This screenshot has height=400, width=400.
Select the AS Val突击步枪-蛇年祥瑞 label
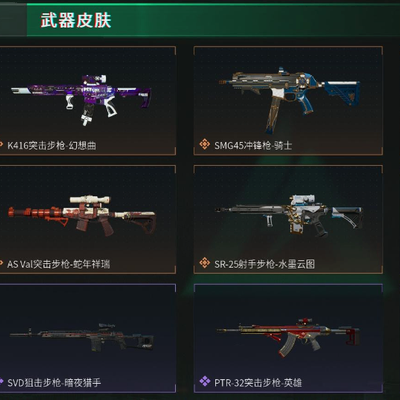click(x=59, y=264)
